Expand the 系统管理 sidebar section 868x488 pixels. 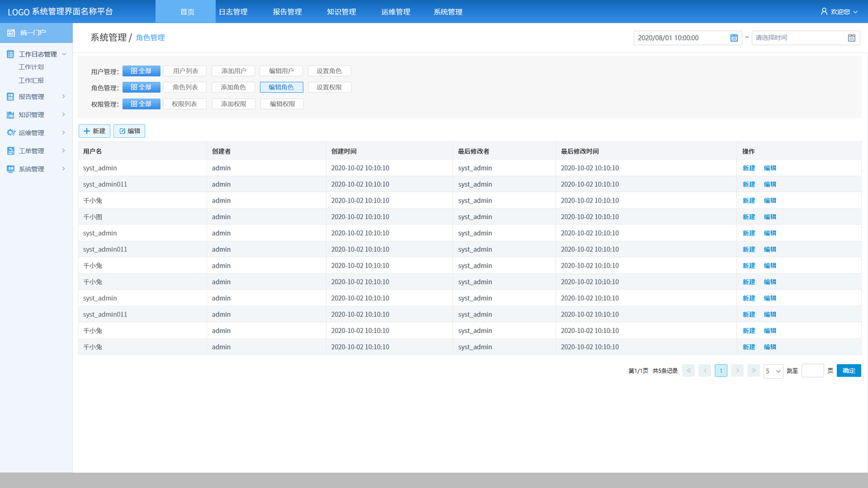coord(64,169)
